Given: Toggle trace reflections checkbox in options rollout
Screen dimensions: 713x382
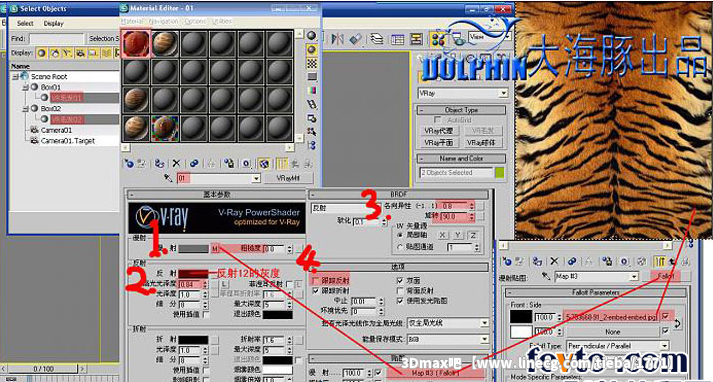Looking at the screenshot, I should (316, 280).
